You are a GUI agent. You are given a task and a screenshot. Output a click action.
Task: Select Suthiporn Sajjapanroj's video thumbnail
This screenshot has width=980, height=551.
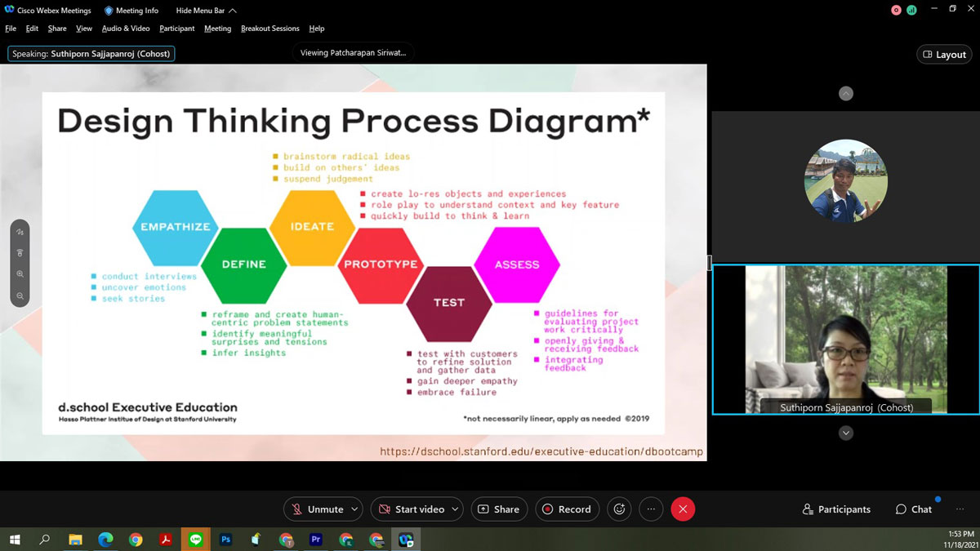coord(845,340)
